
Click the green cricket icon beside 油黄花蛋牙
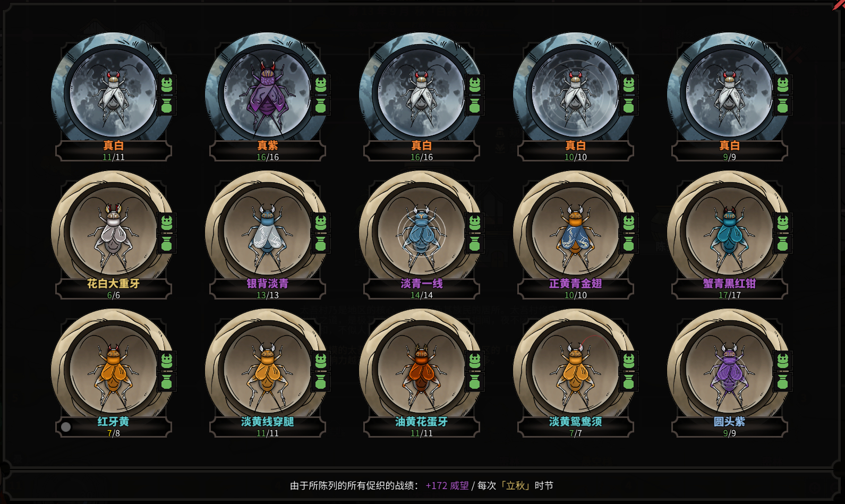point(474,361)
